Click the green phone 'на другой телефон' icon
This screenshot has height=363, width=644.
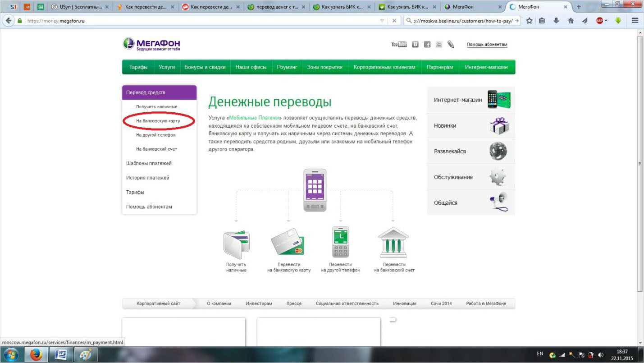pyautogui.click(x=340, y=242)
